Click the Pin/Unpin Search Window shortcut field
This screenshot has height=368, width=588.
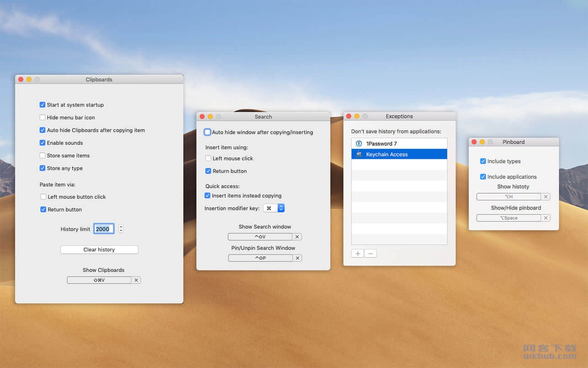pos(261,258)
